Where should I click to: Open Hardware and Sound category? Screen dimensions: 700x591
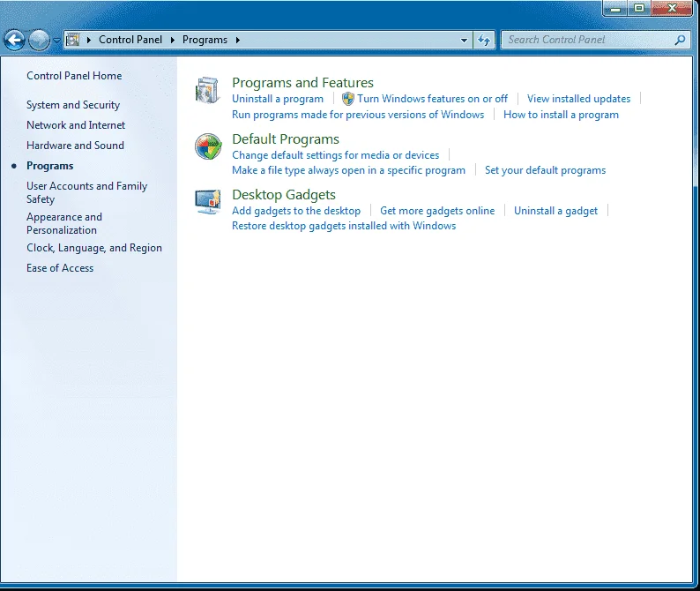click(76, 146)
